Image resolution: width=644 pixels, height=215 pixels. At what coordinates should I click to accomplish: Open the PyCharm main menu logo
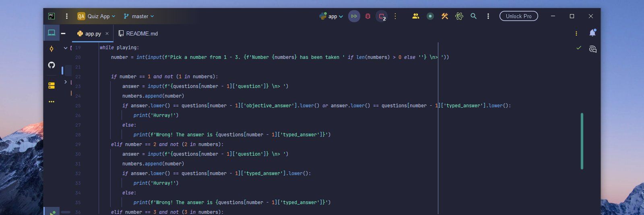pos(52,16)
